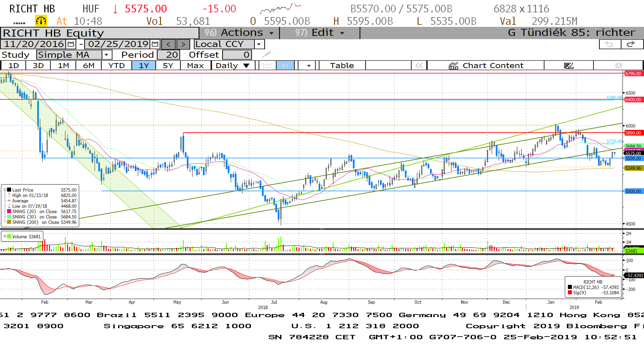Click the double-left collapse chevrons
The width and height of the screenshot is (644, 349).
point(419,65)
